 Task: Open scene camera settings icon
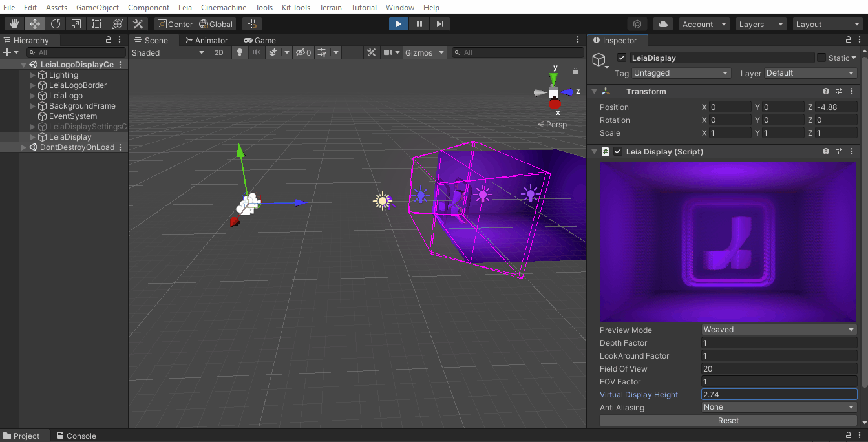coord(388,52)
